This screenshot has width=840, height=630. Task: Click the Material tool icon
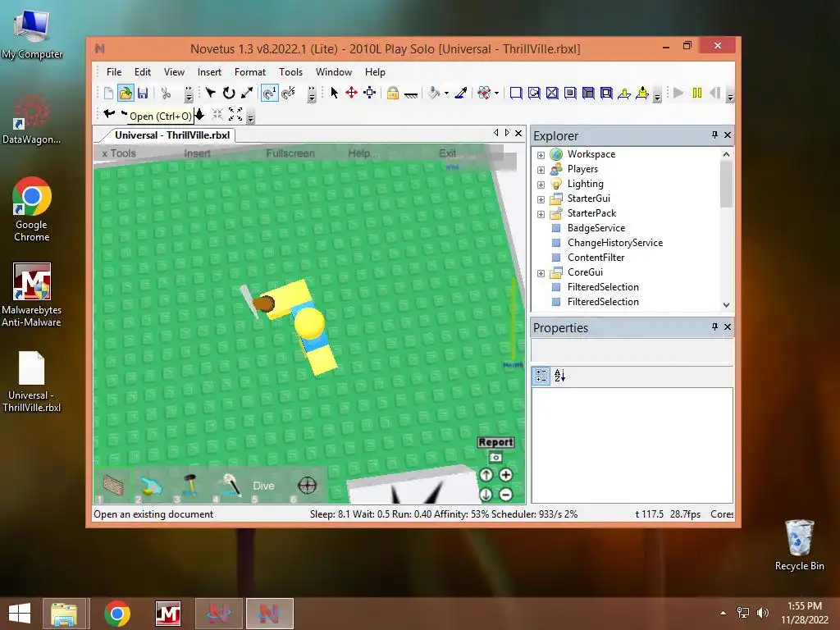click(484, 94)
